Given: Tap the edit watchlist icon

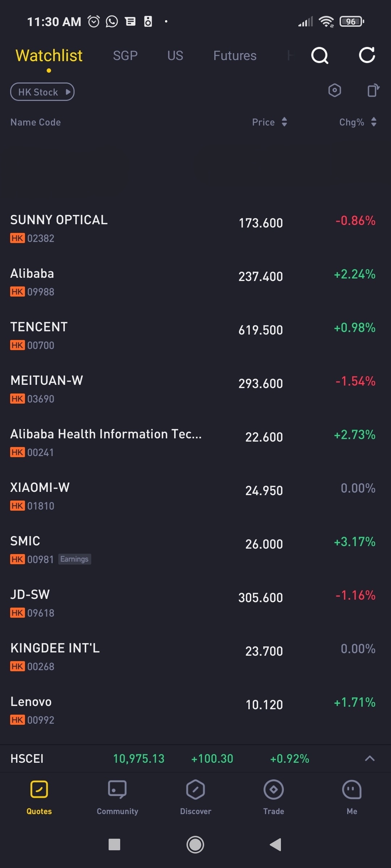Looking at the screenshot, I should point(373,90).
